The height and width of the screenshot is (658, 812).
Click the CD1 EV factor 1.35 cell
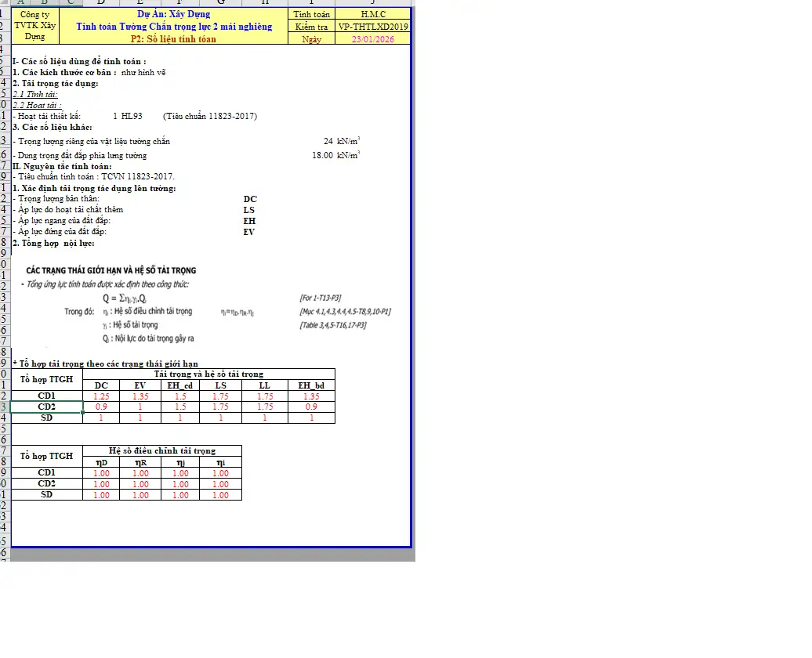coord(140,396)
